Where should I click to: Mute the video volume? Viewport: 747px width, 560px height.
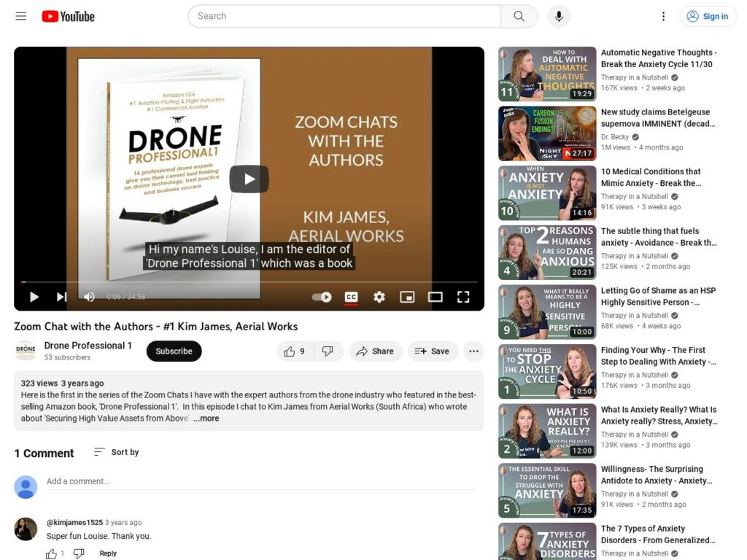pyautogui.click(x=89, y=297)
